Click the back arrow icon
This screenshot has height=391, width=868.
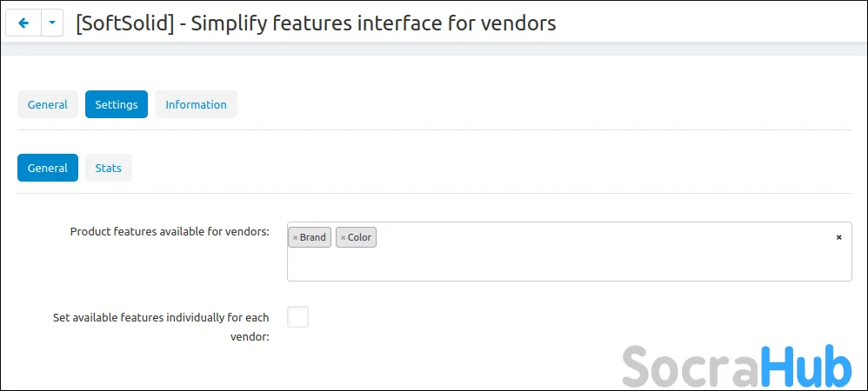point(23,23)
